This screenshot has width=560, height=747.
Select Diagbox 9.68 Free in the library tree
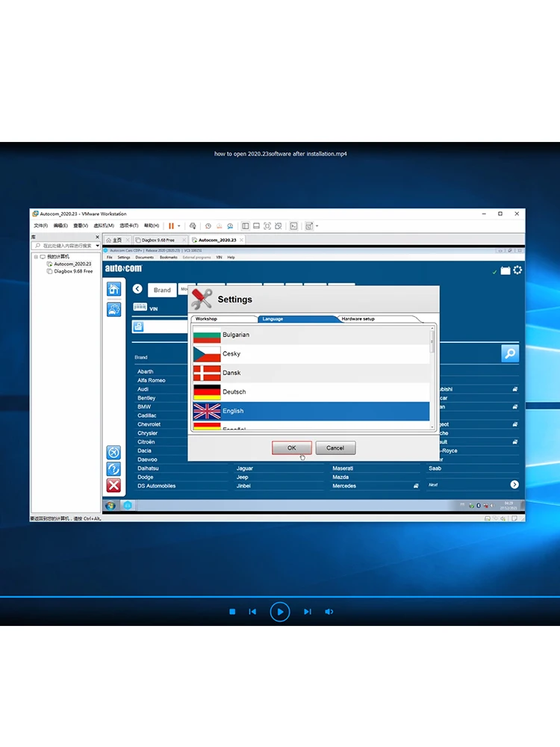coord(73,271)
